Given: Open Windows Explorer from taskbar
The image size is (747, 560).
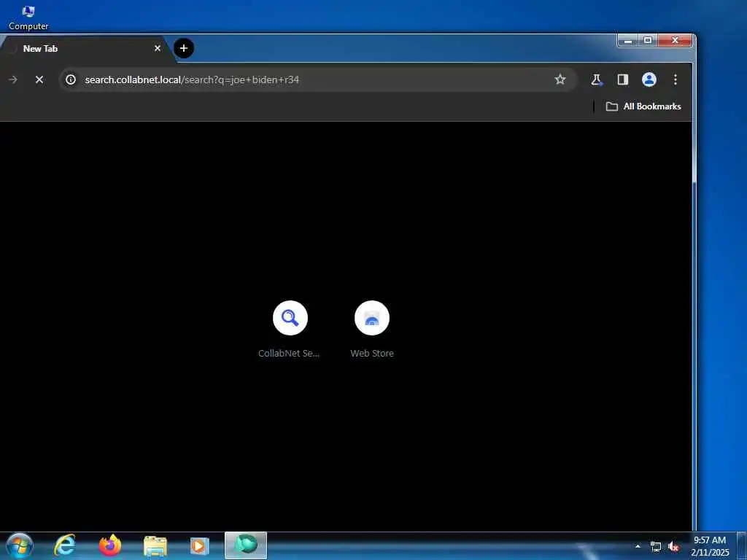Looking at the screenshot, I should (155, 545).
